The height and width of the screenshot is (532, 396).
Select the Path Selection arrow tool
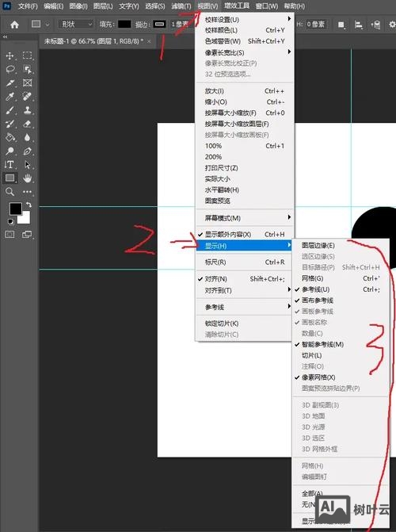pyautogui.click(x=27, y=165)
